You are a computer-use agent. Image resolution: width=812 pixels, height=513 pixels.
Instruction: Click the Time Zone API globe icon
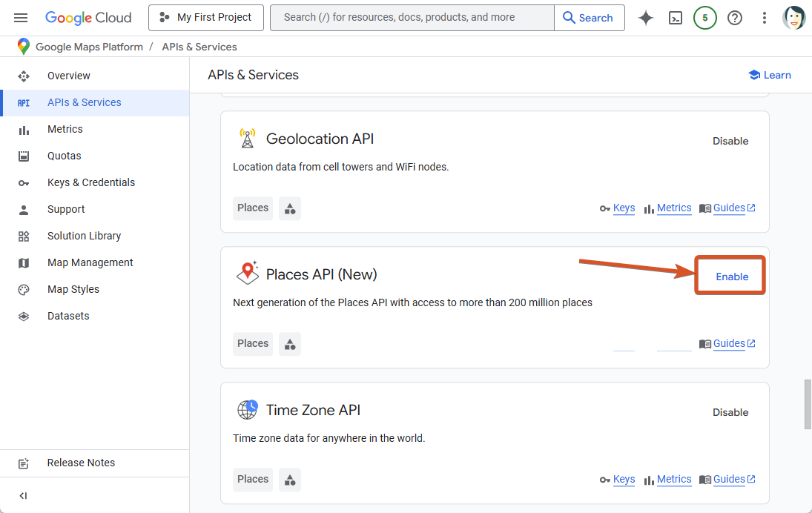click(248, 409)
